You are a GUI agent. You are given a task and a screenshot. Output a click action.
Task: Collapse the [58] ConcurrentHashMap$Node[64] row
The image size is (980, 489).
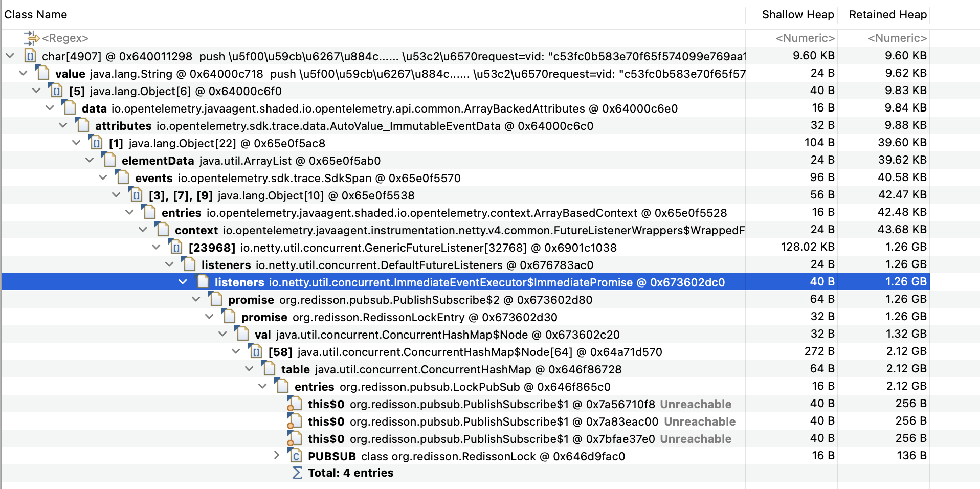pos(236,351)
